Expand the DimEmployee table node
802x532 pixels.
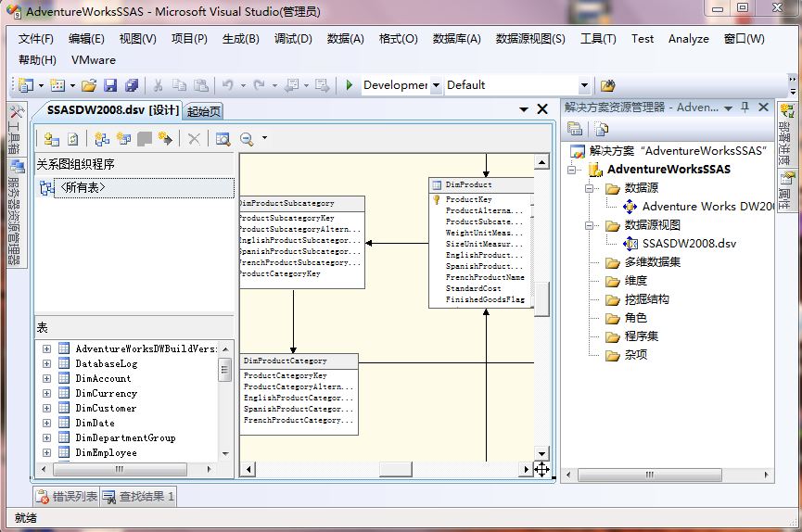[46, 452]
